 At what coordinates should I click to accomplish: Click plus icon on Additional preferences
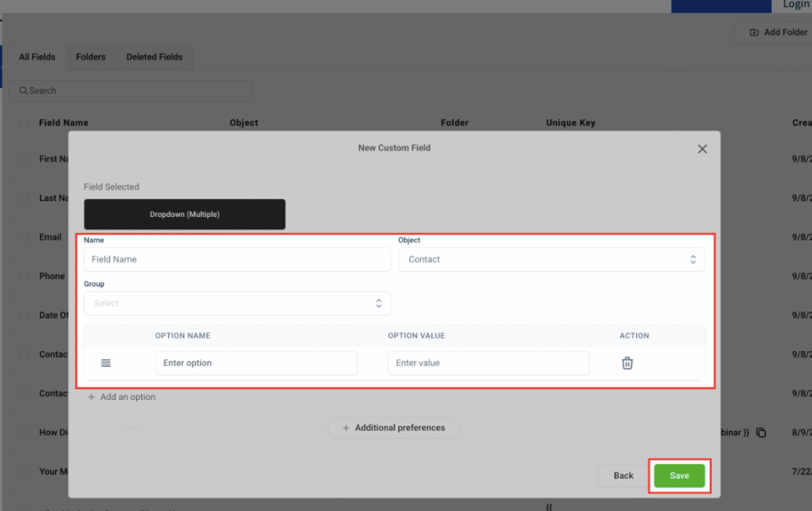click(346, 428)
